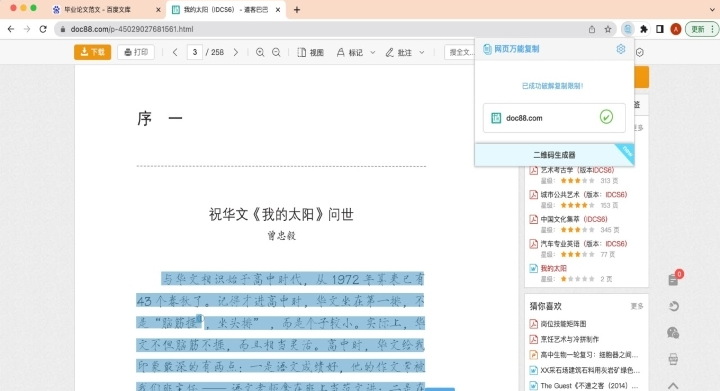Go to next page arrow

[236, 52]
